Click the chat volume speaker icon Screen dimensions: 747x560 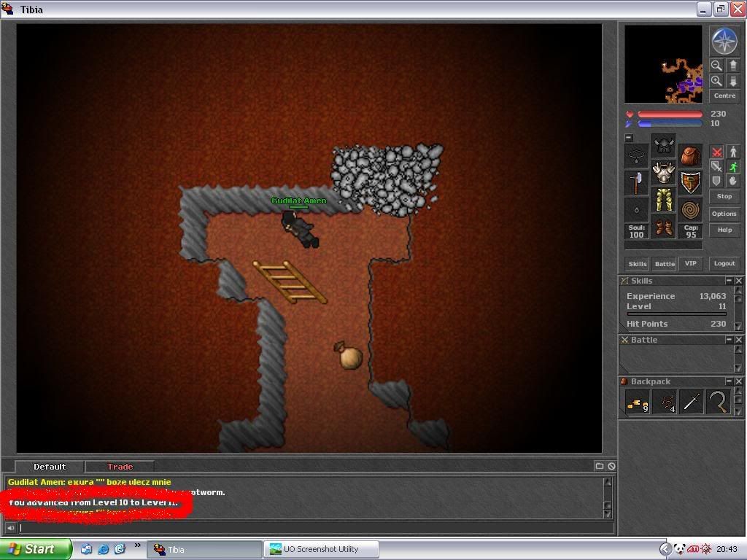tap(10, 528)
